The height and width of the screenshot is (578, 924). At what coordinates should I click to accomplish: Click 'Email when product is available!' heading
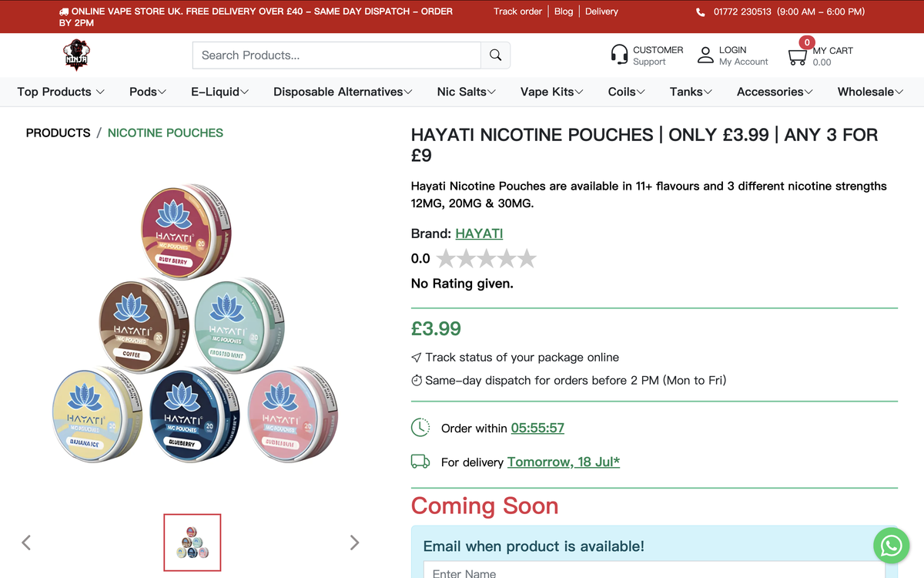click(x=534, y=546)
